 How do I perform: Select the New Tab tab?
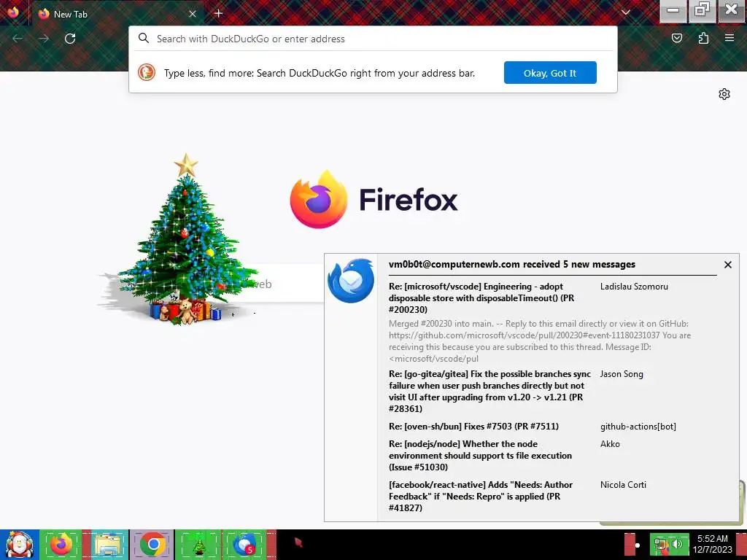[117, 14]
